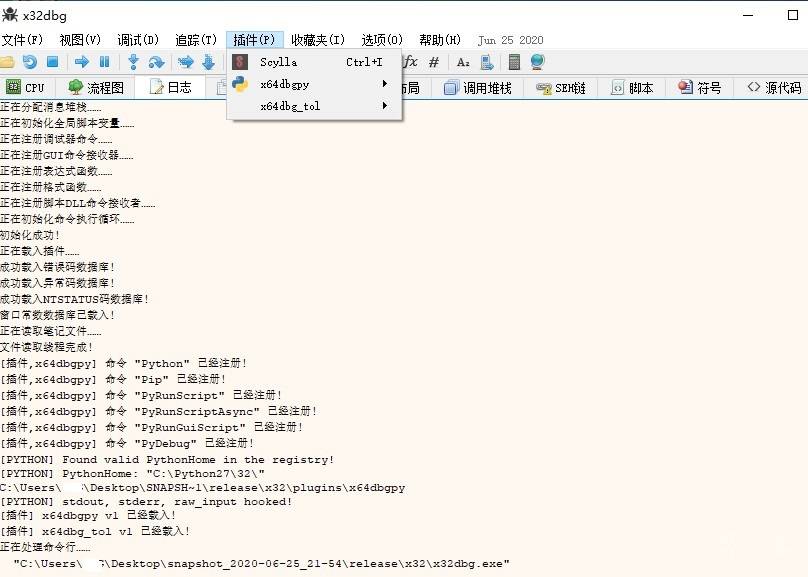
Task: Click the log line '正在处理命令行......'
Action: tap(45, 547)
